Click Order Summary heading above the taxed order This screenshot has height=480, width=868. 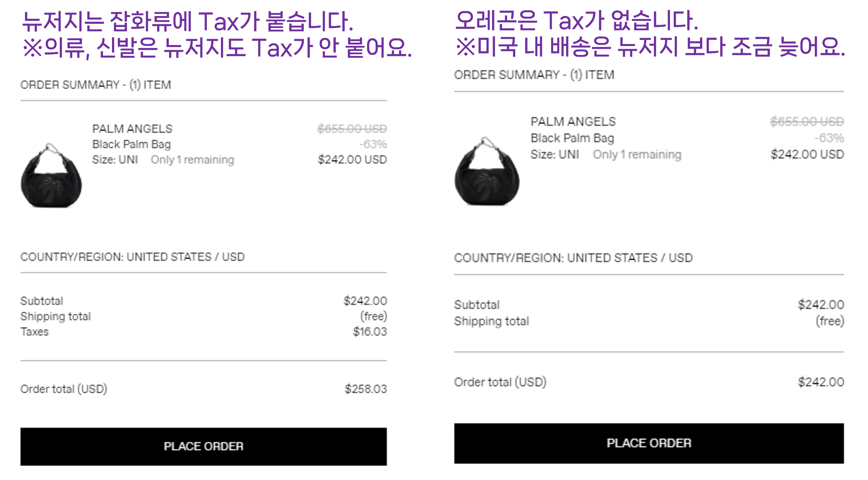pos(96,85)
